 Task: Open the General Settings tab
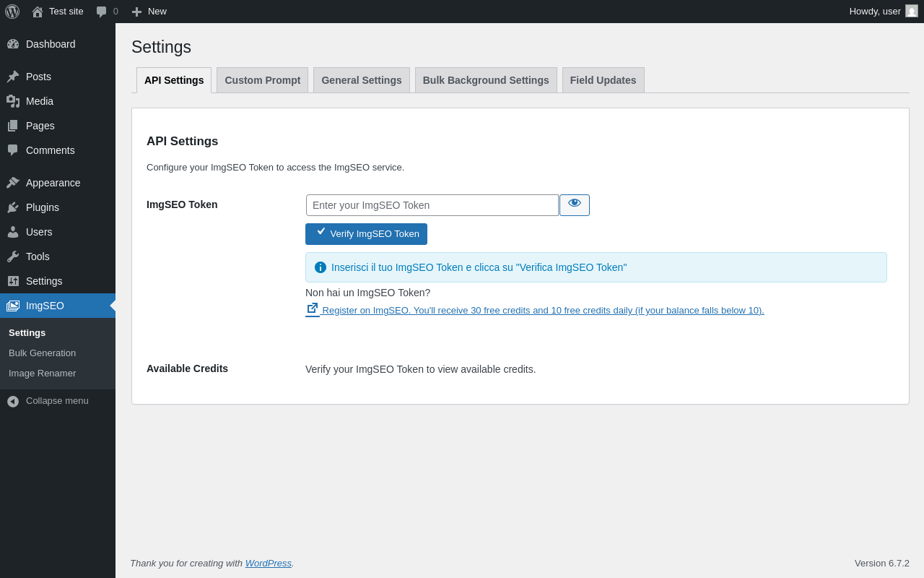coord(362,80)
